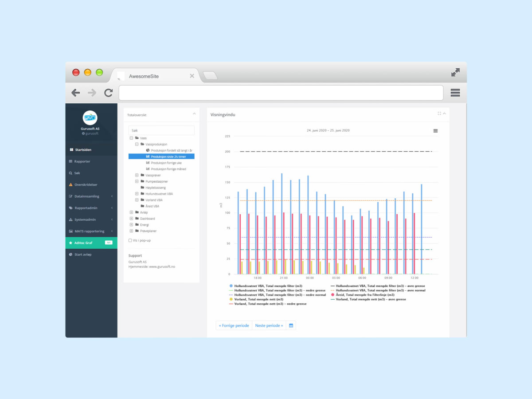
Task: Click the AdHoc Graf star icon
Action: [71, 243]
